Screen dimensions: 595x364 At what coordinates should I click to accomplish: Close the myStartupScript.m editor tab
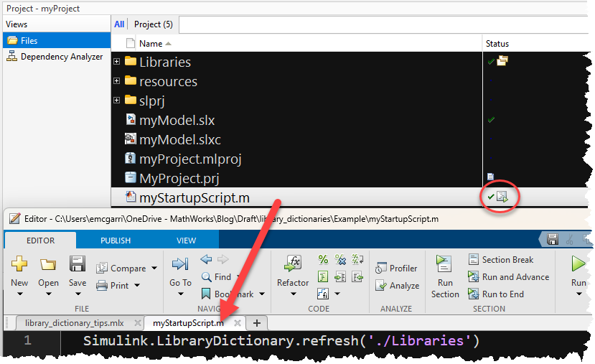click(238, 323)
